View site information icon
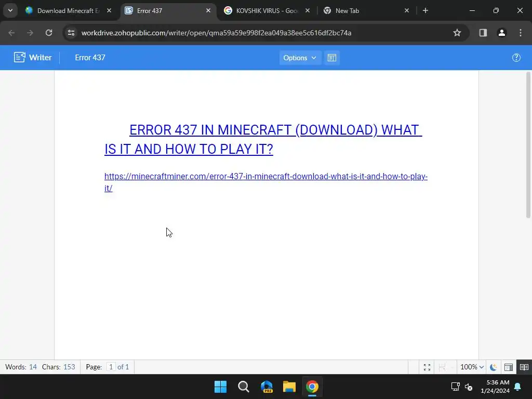This screenshot has width=532, height=399. point(71,33)
